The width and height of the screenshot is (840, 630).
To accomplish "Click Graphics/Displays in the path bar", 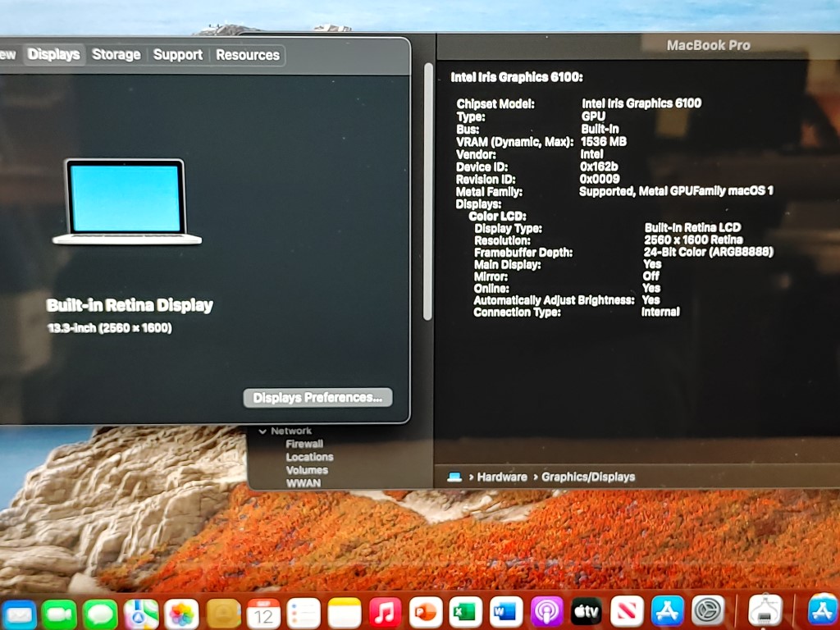I will [588, 477].
